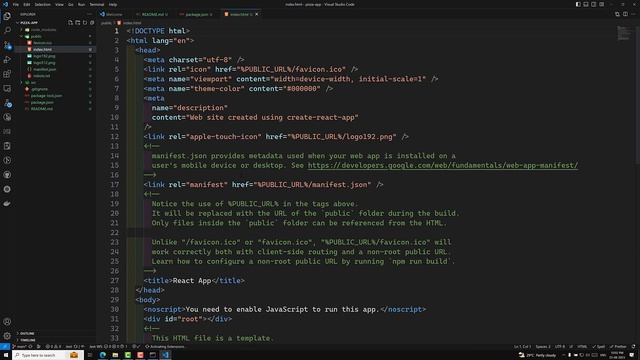Open the Run and Debug view
This screenshot has height=360, width=640.
click(7, 60)
